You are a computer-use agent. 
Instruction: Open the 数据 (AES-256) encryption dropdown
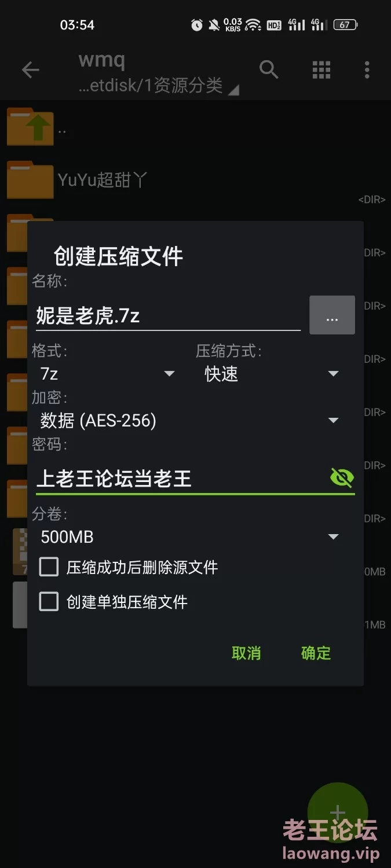coord(189,421)
